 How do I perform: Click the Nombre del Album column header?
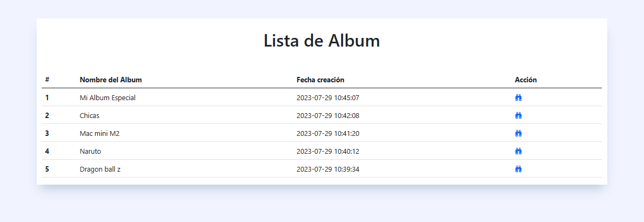pos(111,80)
